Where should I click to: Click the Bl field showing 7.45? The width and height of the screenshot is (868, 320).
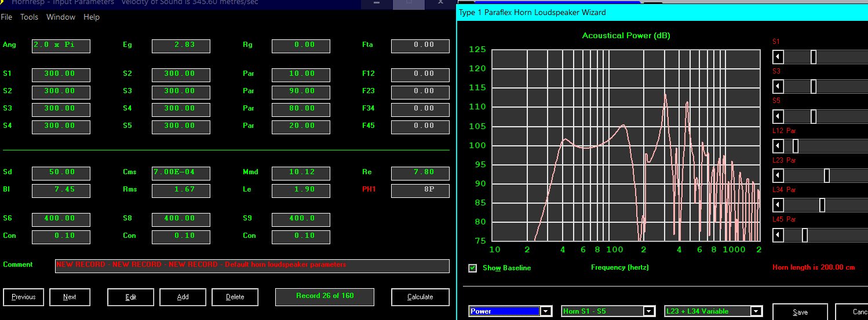coord(61,190)
